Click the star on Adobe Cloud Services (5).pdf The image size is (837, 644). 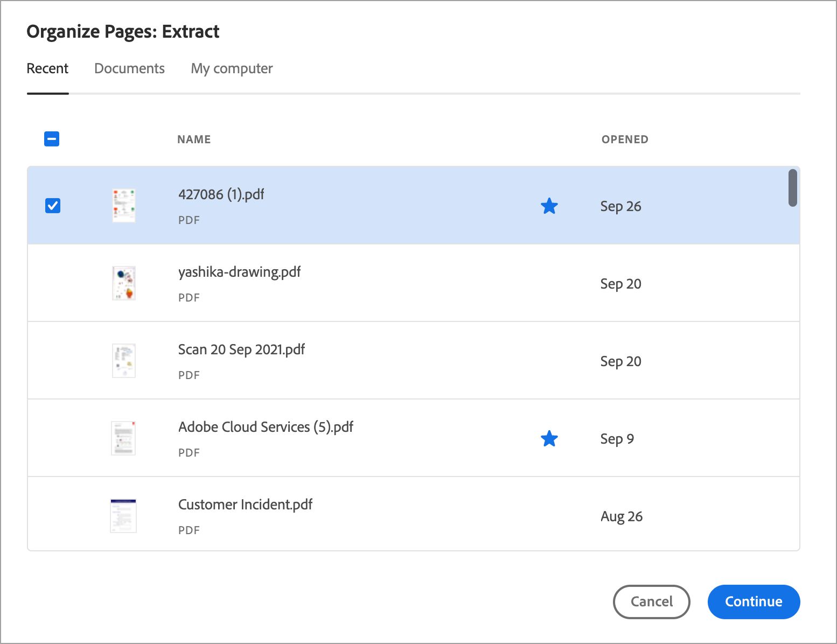[549, 438]
